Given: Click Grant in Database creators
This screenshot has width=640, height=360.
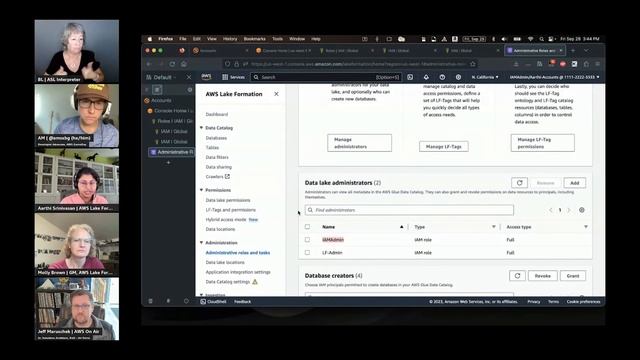Looking at the screenshot, I should (573, 276).
